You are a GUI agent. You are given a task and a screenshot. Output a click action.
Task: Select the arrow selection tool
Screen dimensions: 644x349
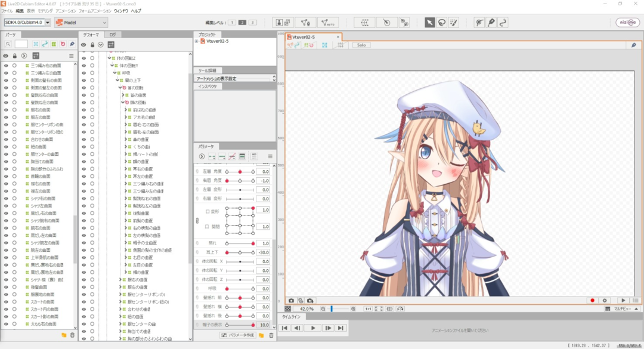(x=429, y=21)
